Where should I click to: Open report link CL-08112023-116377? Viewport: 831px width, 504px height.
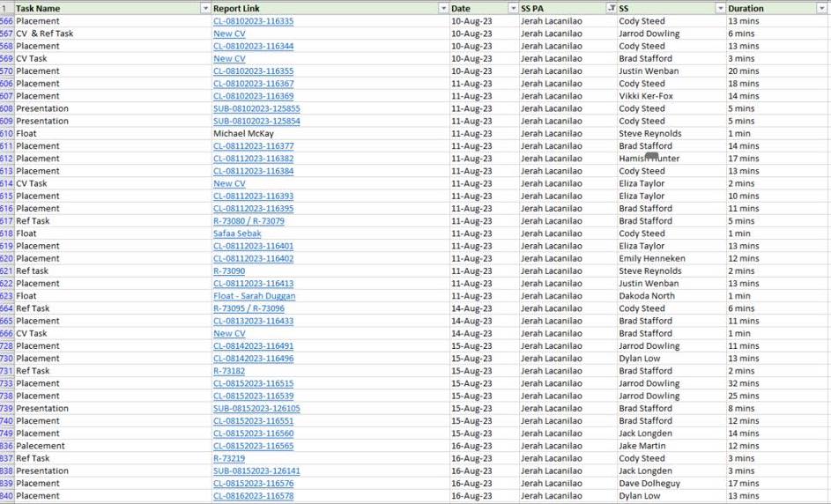coord(253,146)
